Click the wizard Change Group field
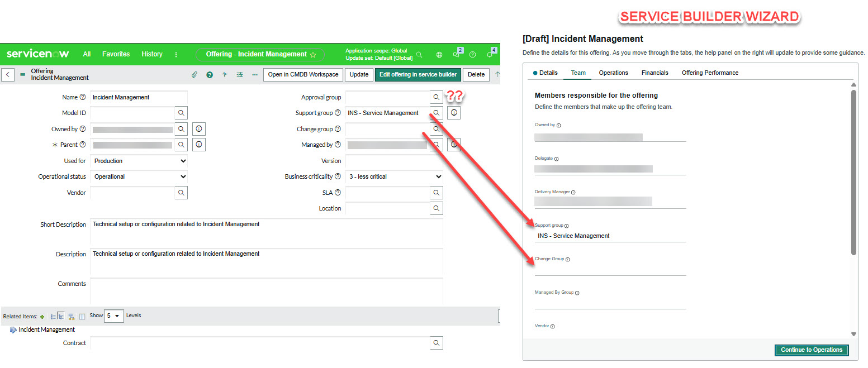 tap(610, 269)
